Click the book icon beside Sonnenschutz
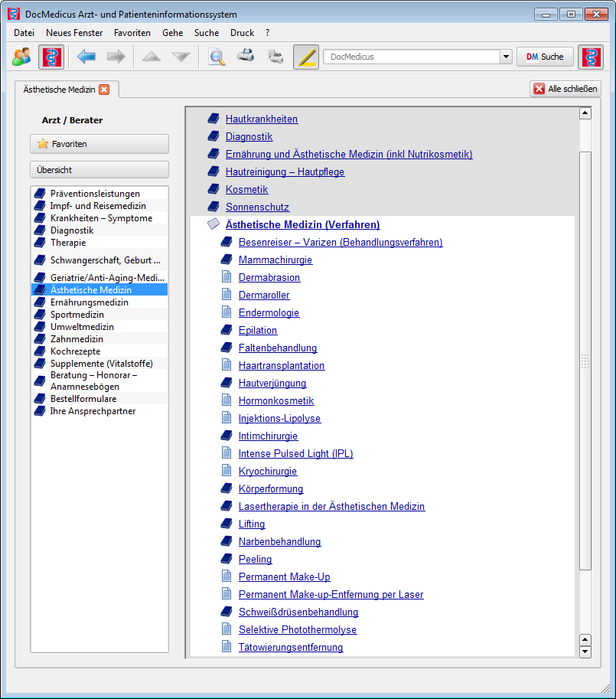Viewport: 616px width, 699px height. (213, 207)
